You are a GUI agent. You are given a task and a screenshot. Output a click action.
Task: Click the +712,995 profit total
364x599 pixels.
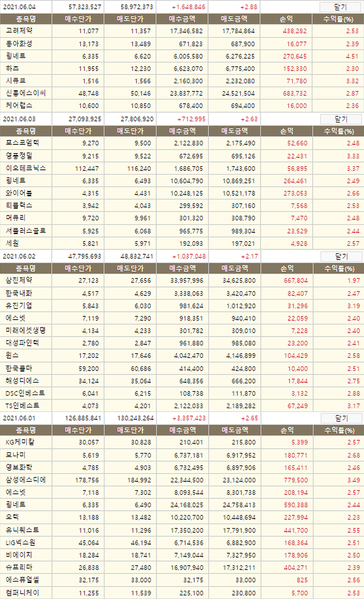coord(191,119)
